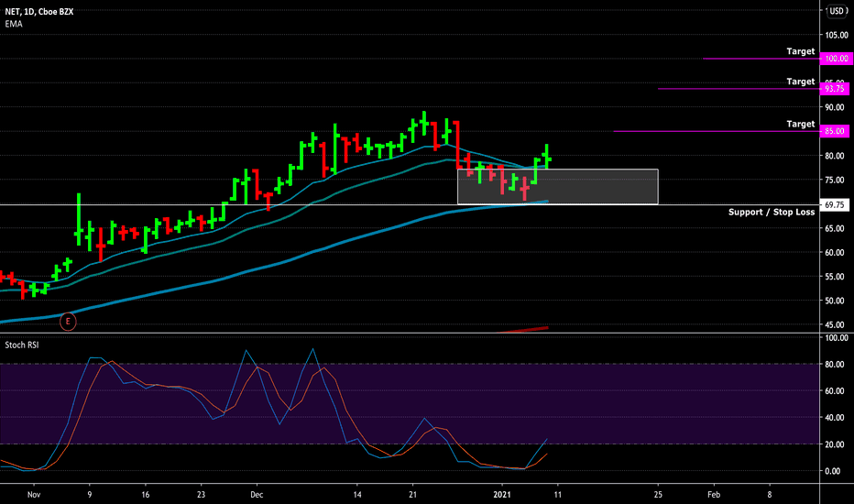Image resolution: width=854 pixels, height=504 pixels.
Task: Select the 100.00 target price tag
Action: coord(836,59)
